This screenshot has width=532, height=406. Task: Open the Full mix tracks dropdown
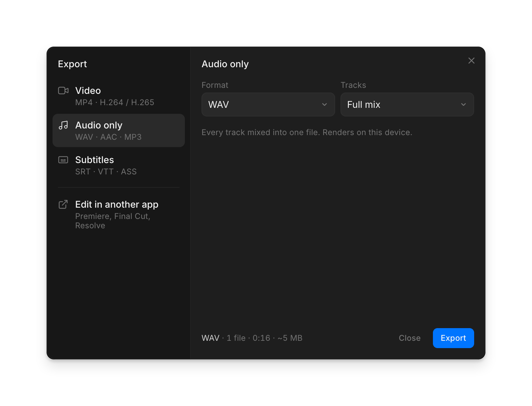point(407,104)
